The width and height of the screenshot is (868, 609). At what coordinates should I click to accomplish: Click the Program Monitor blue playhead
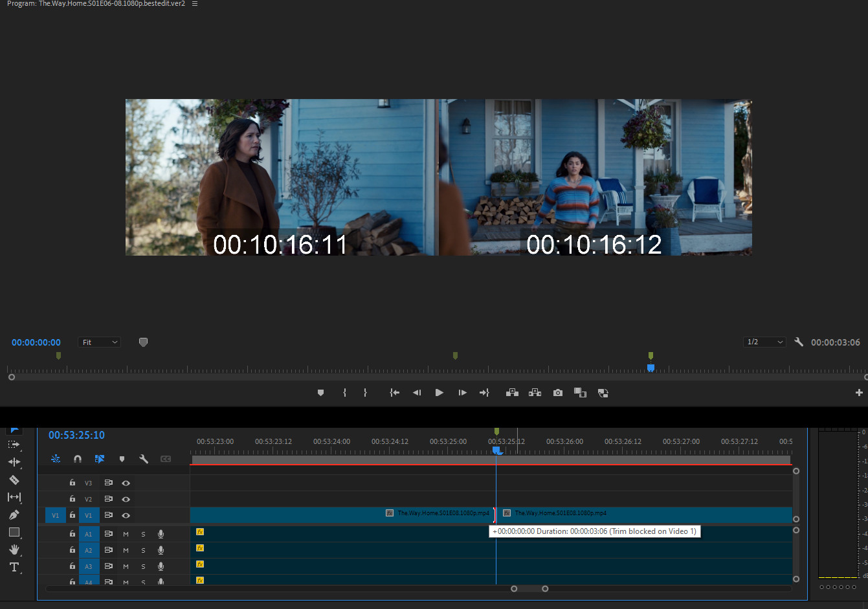pos(651,368)
